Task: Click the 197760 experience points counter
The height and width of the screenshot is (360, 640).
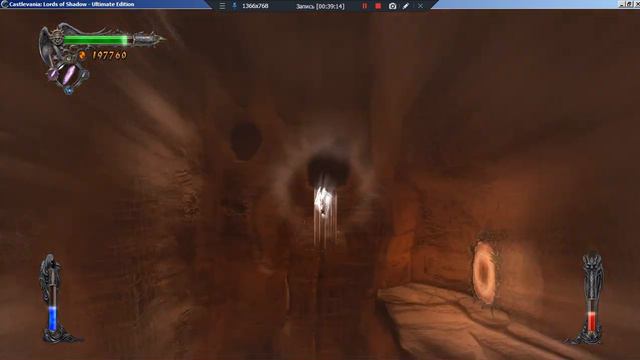Action: (x=109, y=55)
